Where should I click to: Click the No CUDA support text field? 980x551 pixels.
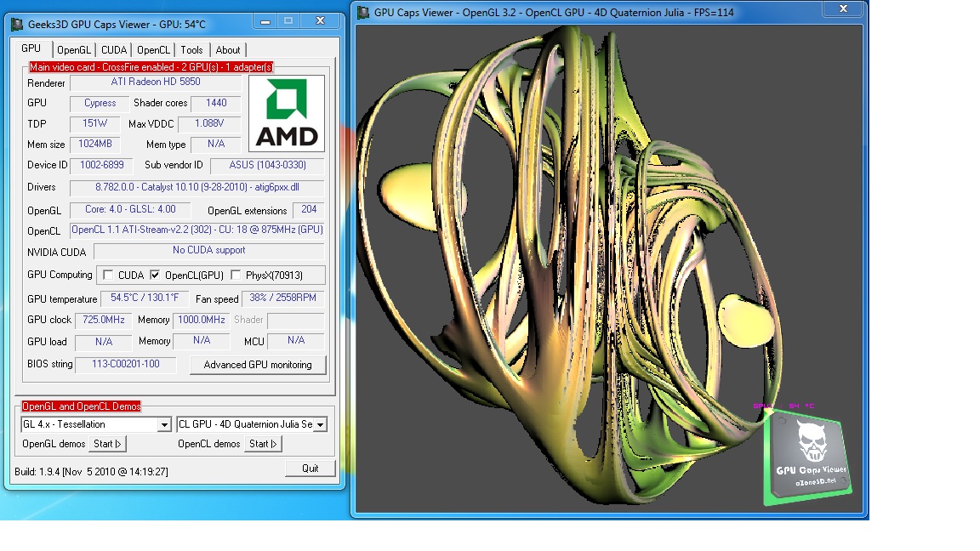point(209,251)
